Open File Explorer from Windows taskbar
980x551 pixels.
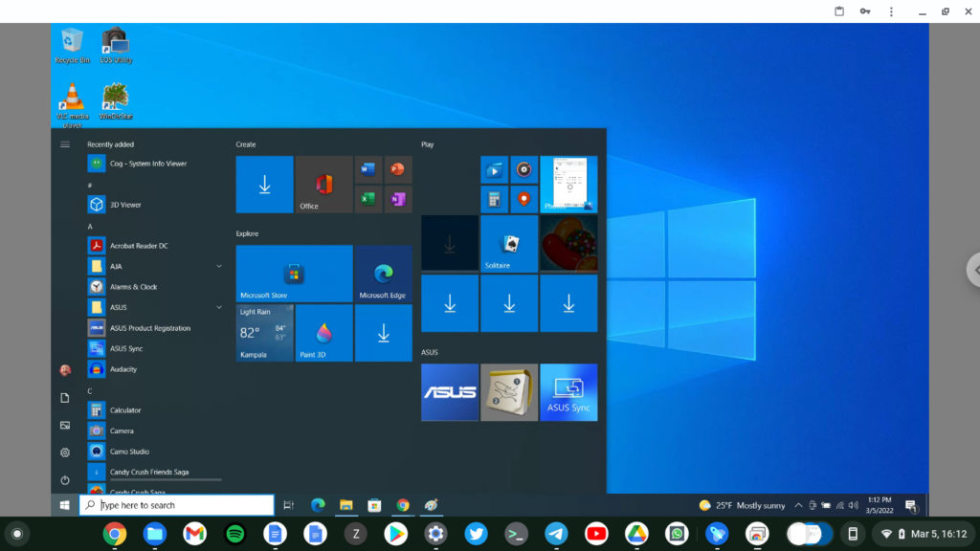[346, 505]
